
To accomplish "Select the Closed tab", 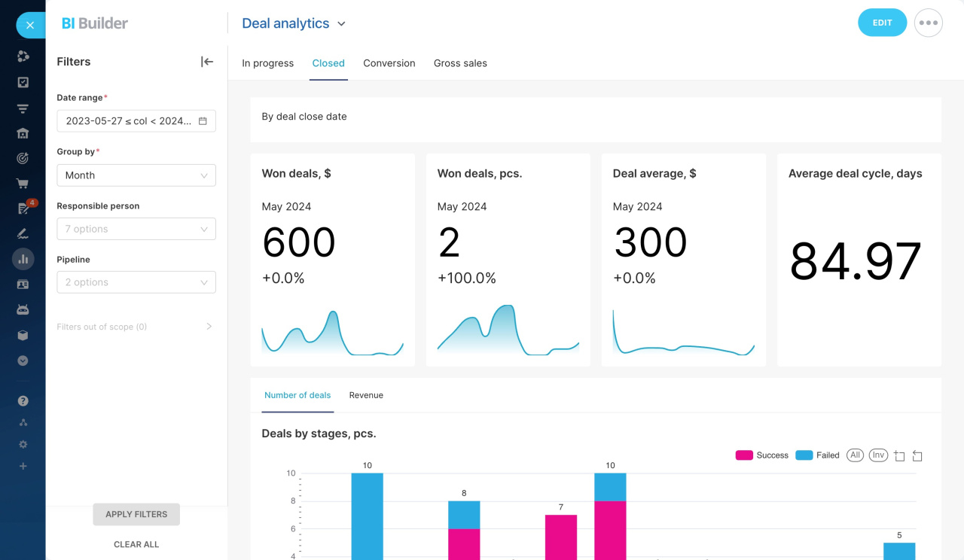I will pyautogui.click(x=328, y=63).
